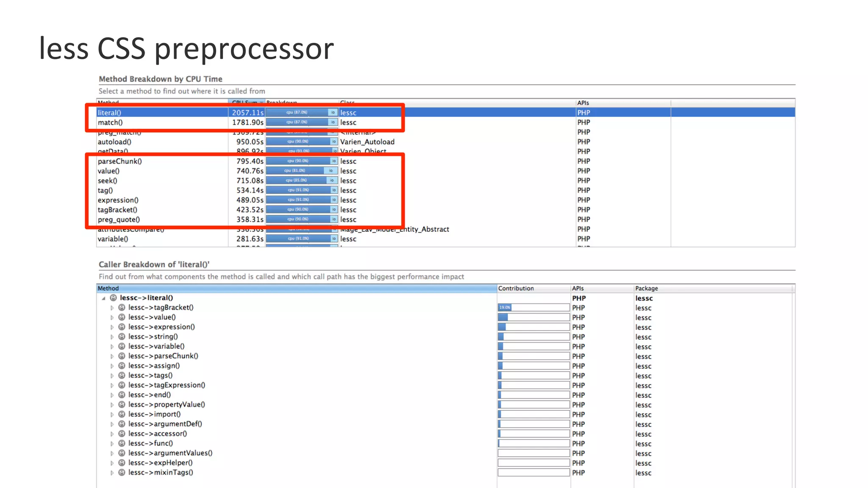This screenshot has height=488, width=868.
Task: Select the autoload() method row
Action: (x=446, y=142)
